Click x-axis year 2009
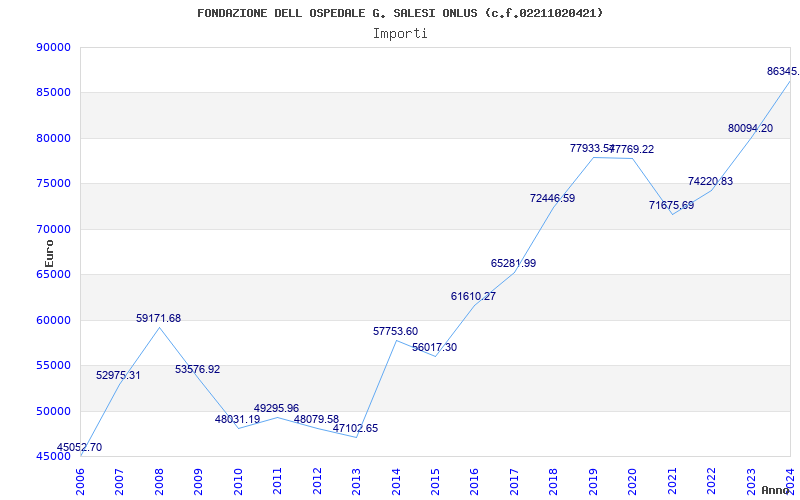This screenshot has width=800, height=500. tap(198, 482)
